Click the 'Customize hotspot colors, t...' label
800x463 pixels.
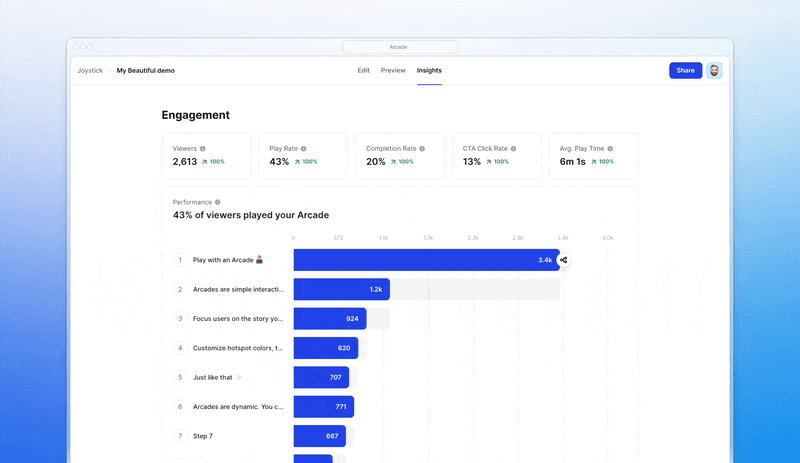click(238, 348)
